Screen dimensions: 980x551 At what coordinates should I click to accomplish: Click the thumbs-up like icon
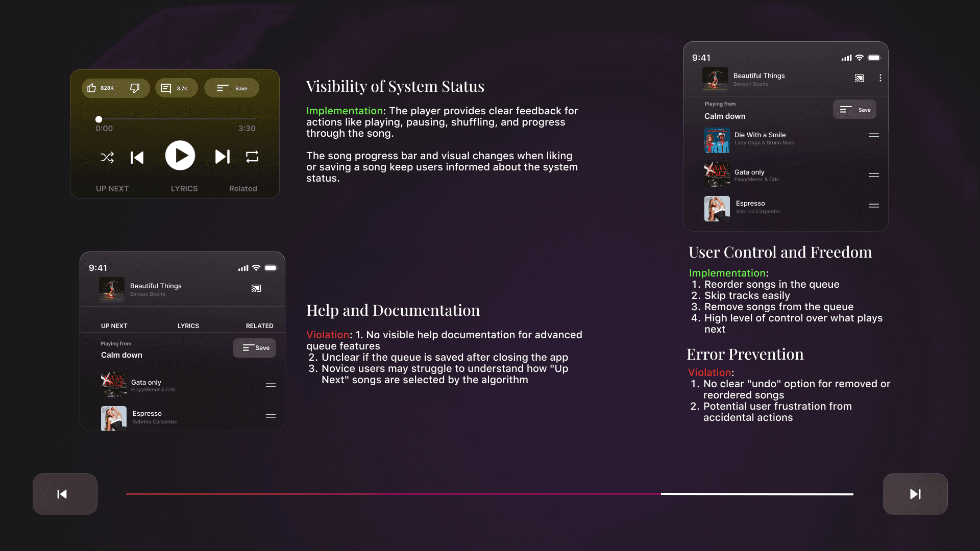(x=92, y=88)
